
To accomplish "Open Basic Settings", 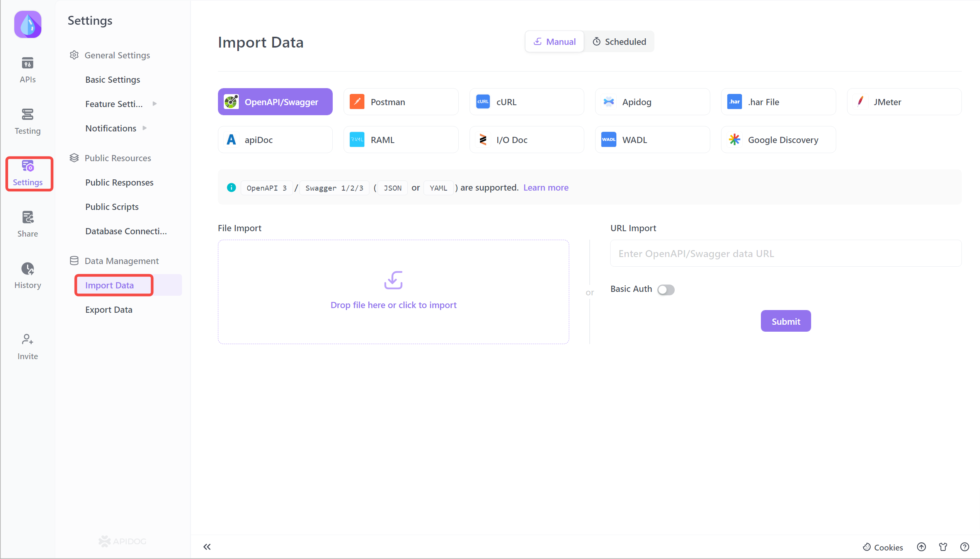I will click(112, 79).
